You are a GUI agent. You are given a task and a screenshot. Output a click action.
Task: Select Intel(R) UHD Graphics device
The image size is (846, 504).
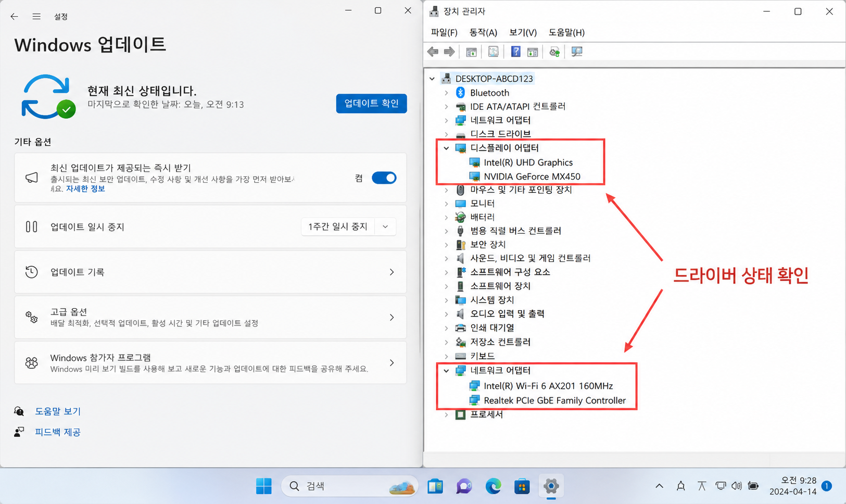coord(528,162)
